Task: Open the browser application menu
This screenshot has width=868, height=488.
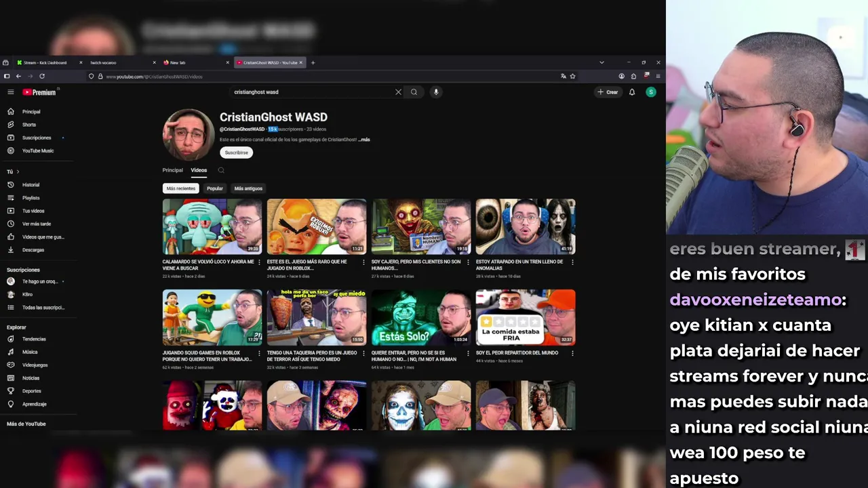Action: pos(658,77)
